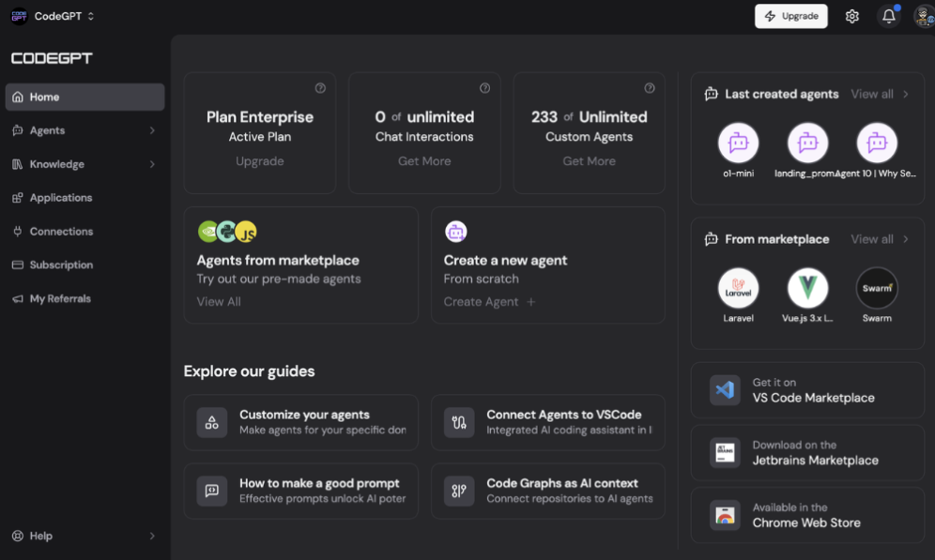
Task: Open settings with the gear icon
Action: tap(851, 16)
